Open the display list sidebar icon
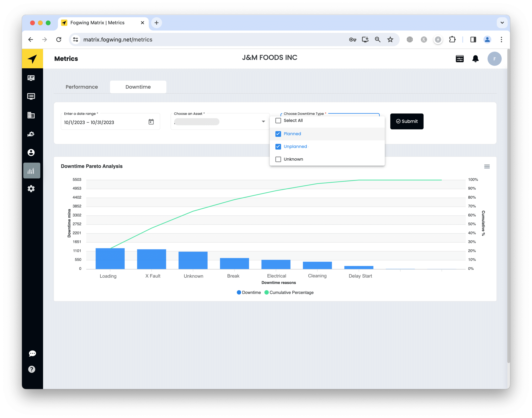This screenshot has height=418, width=532. [x=31, y=96]
